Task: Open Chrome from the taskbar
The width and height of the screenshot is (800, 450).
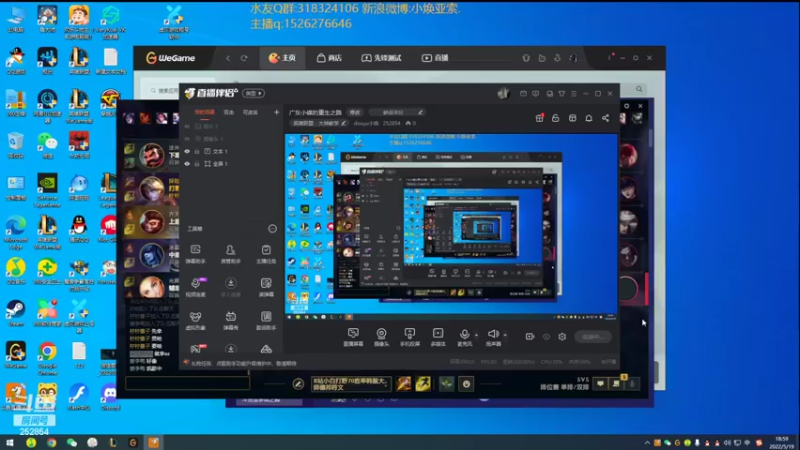Action: point(52,442)
